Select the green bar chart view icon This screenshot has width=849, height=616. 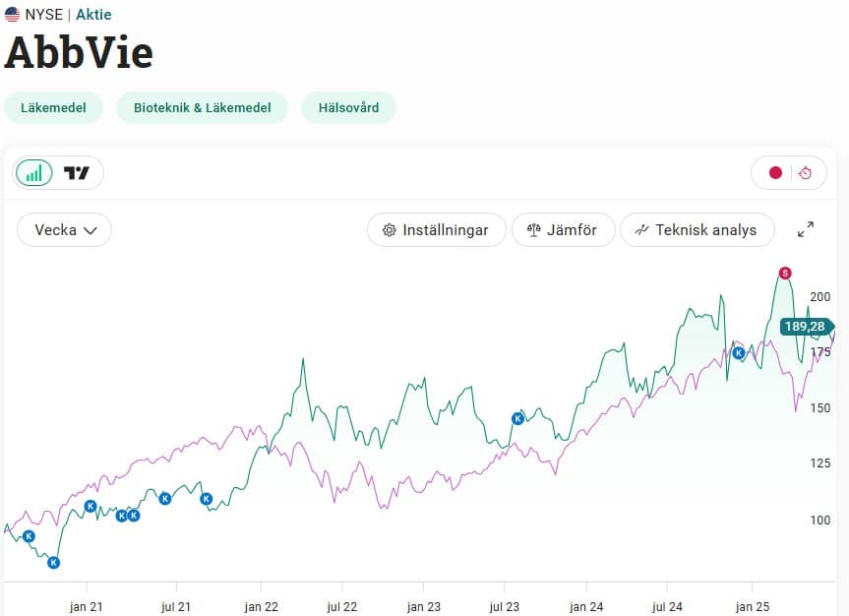tap(34, 173)
